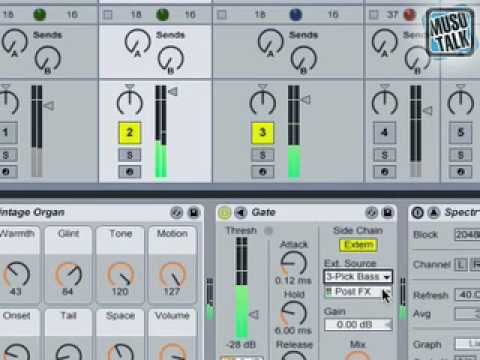Open hot-swap on Vintage Organ device
The height and width of the screenshot is (360, 480).
pos(176,212)
